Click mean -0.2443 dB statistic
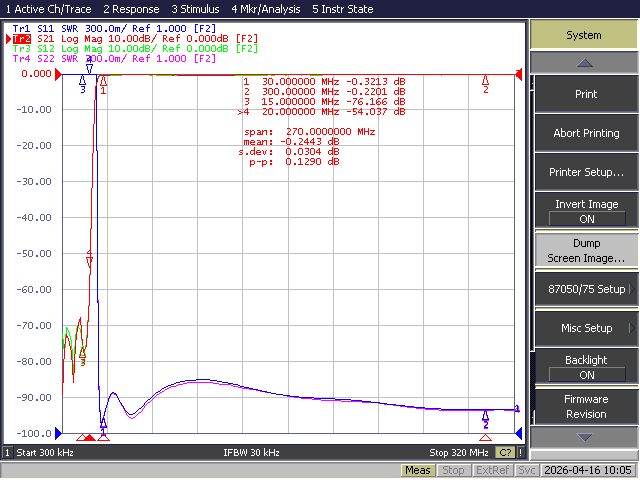The width and height of the screenshot is (640, 480). point(291,142)
